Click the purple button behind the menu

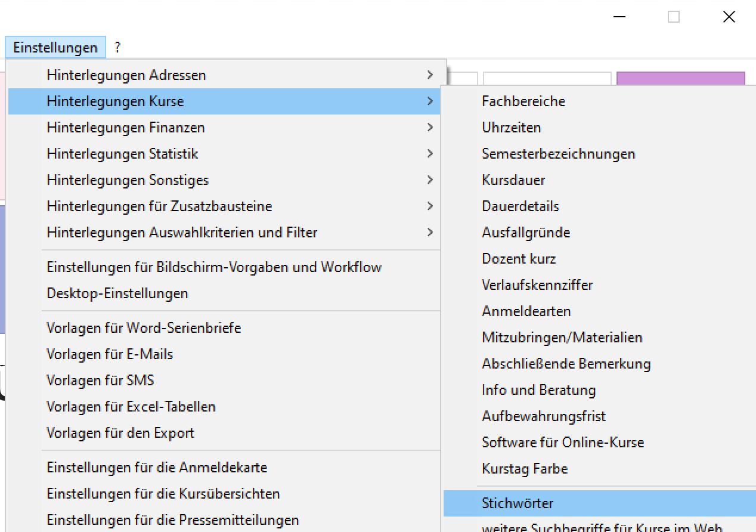pyautogui.click(x=680, y=79)
